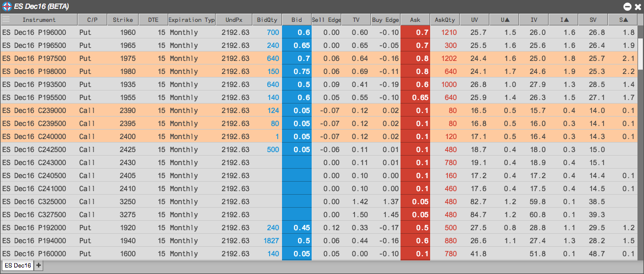Select instrument ES Dec16 C239000

pos(34,111)
